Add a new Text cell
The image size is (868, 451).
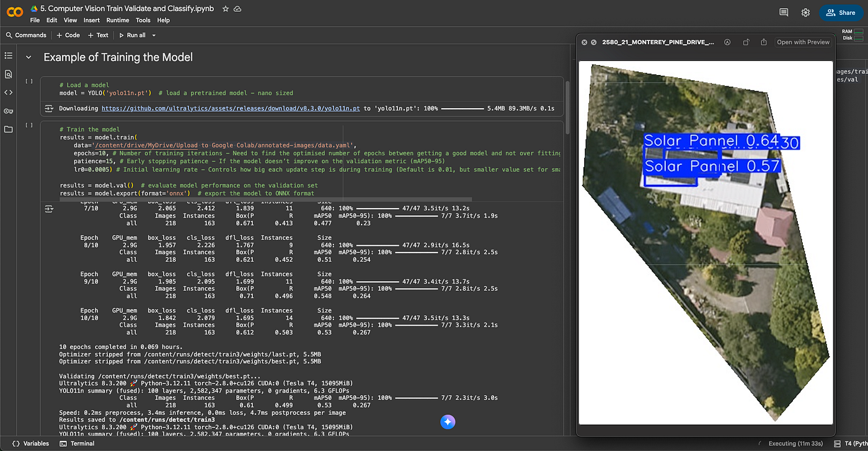point(98,35)
